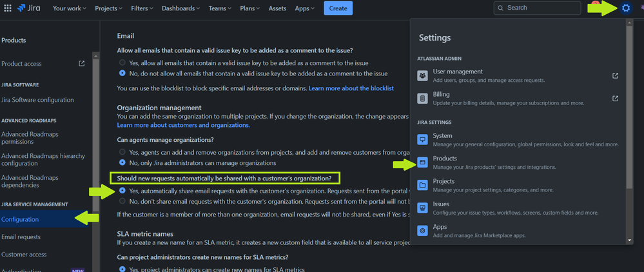Select No, don't share email requests
Viewport: 644px width, 272px height.
click(x=122, y=201)
